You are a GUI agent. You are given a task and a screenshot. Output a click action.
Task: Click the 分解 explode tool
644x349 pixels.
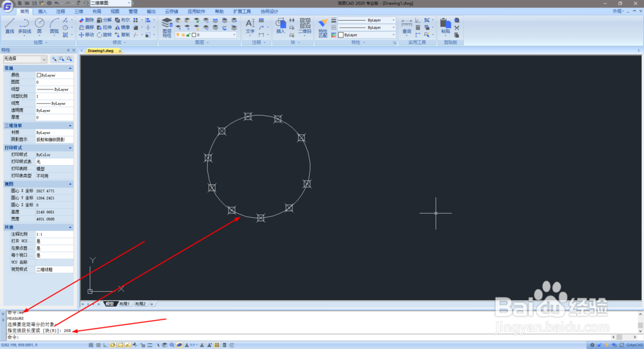pos(104,20)
